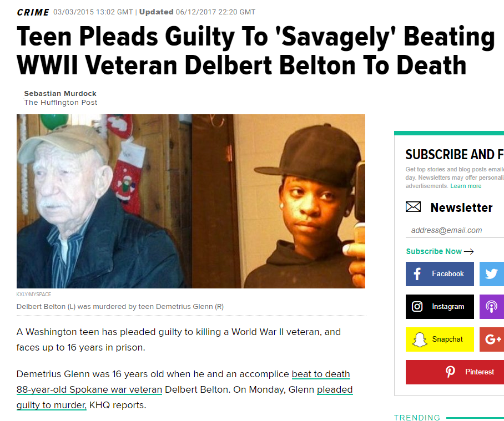The width and height of the screenshot is (504, 421).
Task: Click the Instagram follow button label
Action: [x=448, y=307]
